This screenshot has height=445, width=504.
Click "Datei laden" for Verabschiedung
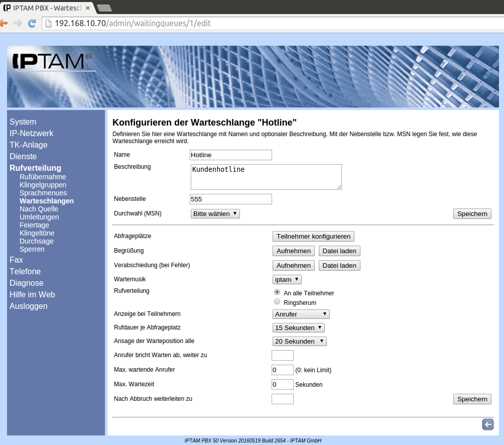(339, 265)
